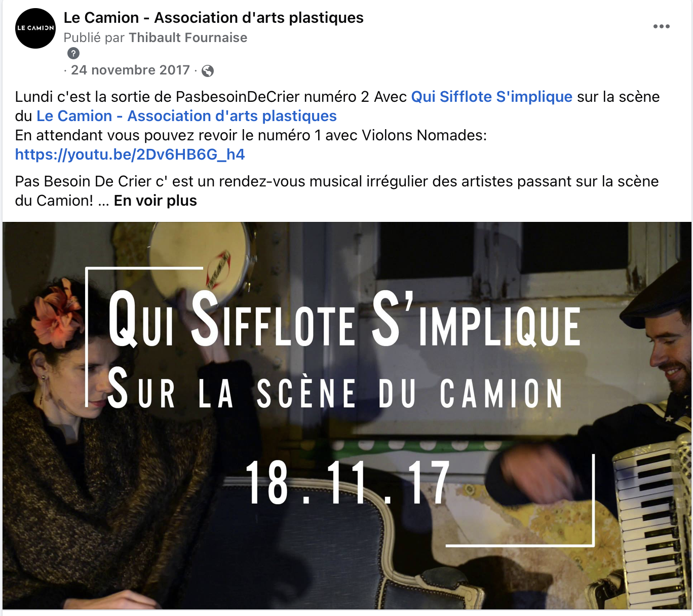Open the post options three-dots menu
Screen dimensions: 693x616
click(661, 26)
